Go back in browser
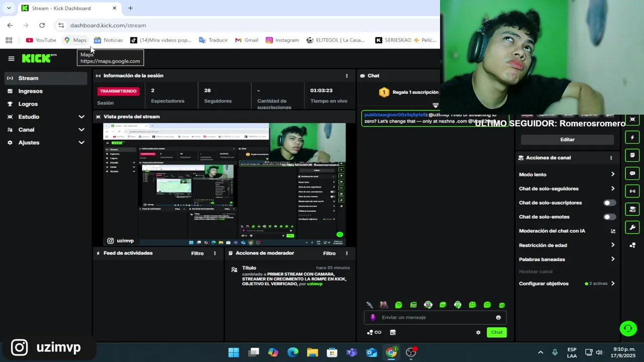644x362 pixels. click(x=10, y=25)
